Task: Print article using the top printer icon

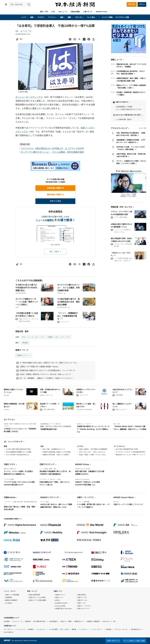Action: pos(70,39)
